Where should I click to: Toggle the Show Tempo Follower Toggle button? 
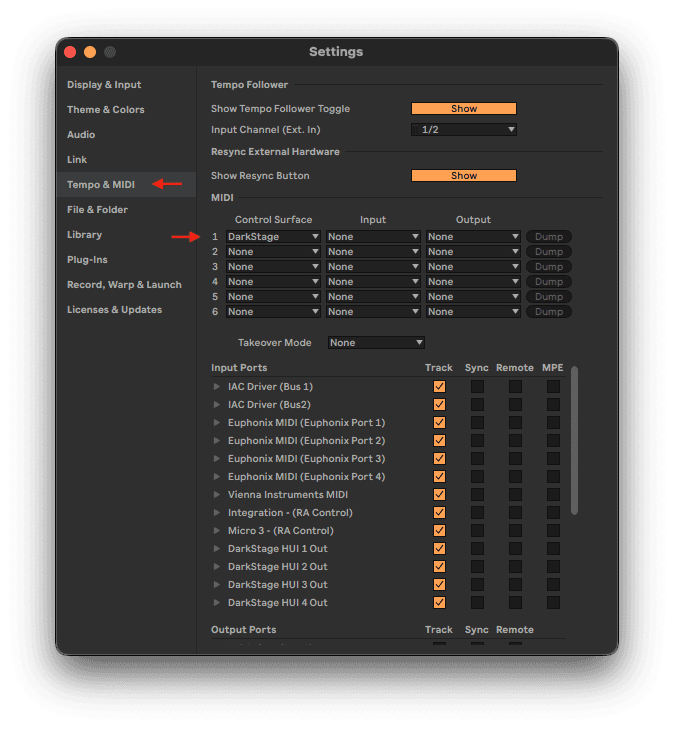pos(463,108)
